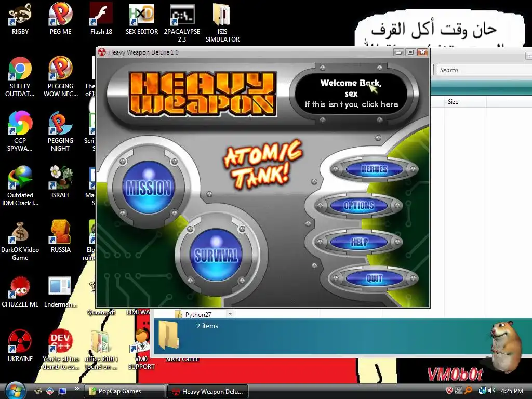Switch to PopCap Games taskbar button

tap(125, 391)
